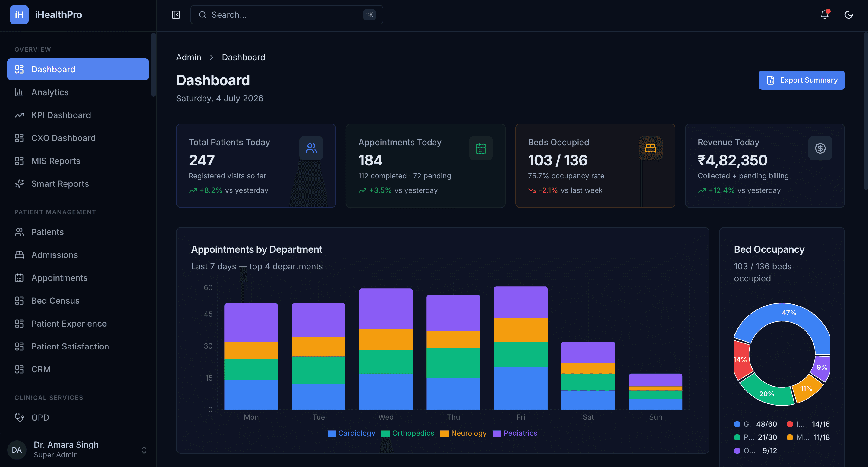Click the 9/12 bed legend entry

pos(756,451)
